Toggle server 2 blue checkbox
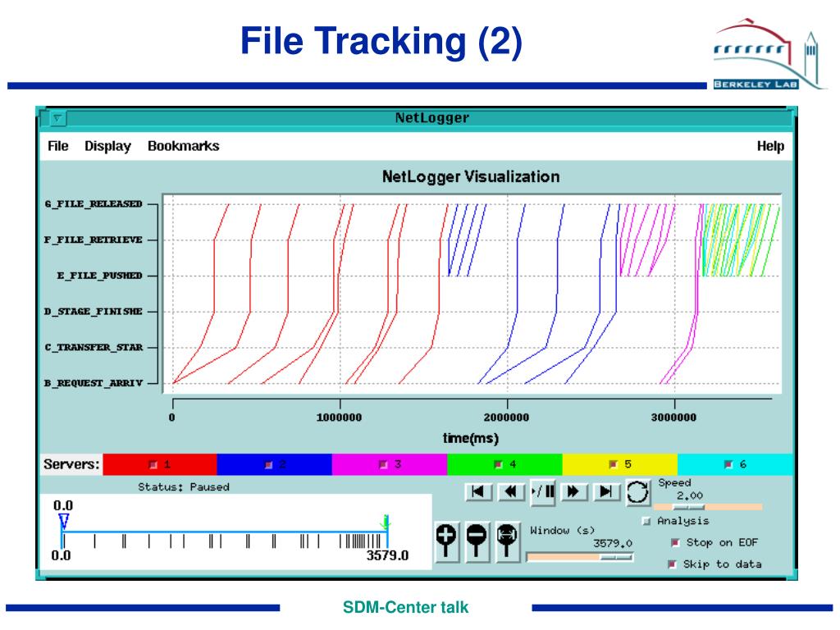This screenshot has height=630, width=840. pos(269,464)
